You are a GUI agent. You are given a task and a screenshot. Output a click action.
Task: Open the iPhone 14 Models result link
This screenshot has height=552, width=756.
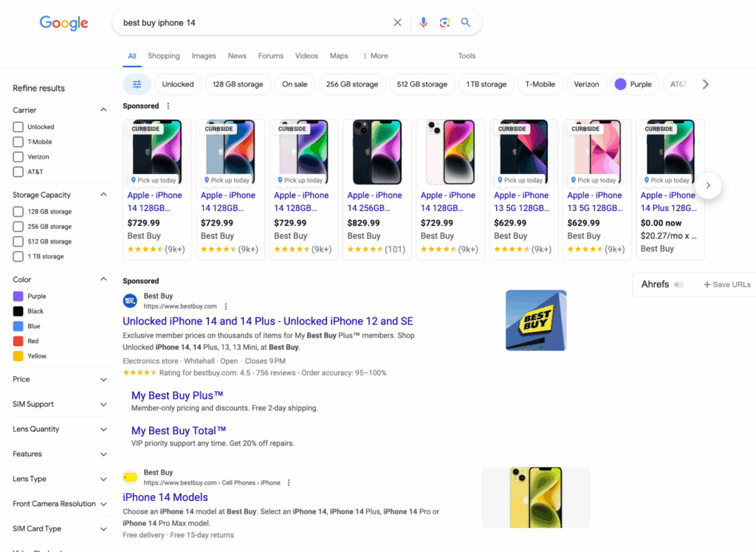(165, 497)
